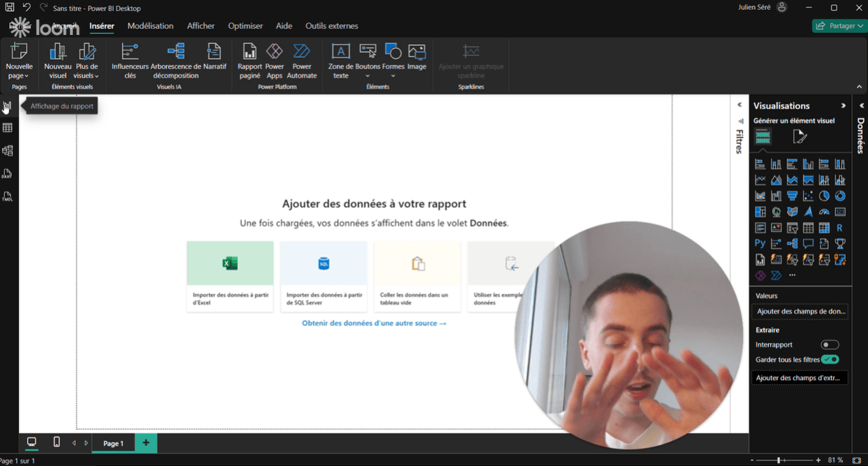Screen dimensions: 868x466
Task: Add the Influenceurs clés visual
Action: [130, 61]
